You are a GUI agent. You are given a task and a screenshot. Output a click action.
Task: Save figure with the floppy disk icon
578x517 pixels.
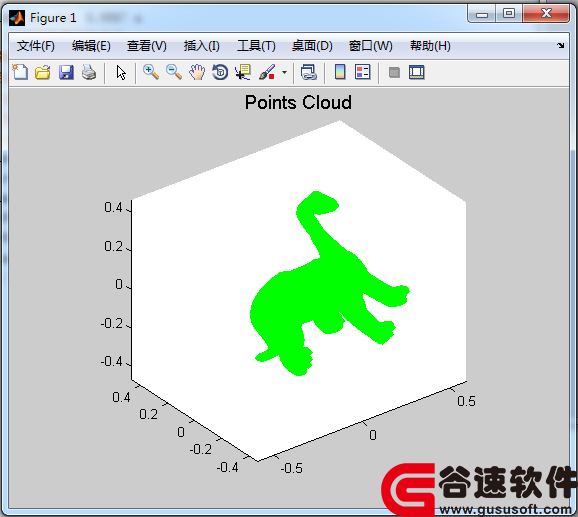pyautogui.click(x=66, y=72)
